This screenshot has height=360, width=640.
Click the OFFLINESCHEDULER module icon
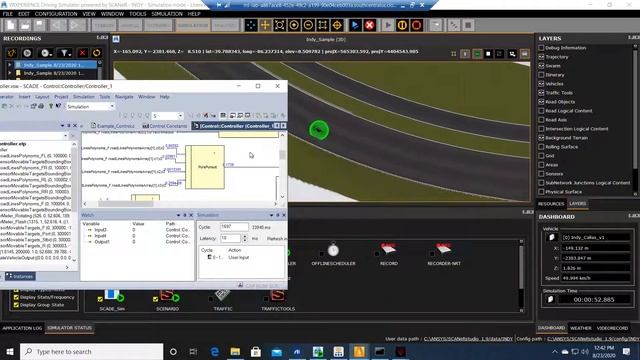pyautogui.click(x=333, y=250)
